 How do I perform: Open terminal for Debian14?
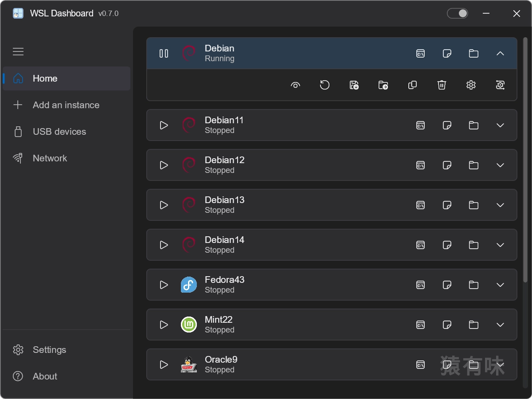pos(420,245)
